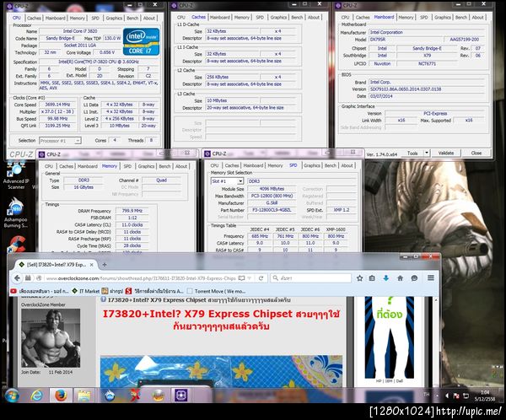Screen dimensions: 506x420
Task: Open Advanced IP Scanner desktop shortcut
Action: (x=16, y=176)
